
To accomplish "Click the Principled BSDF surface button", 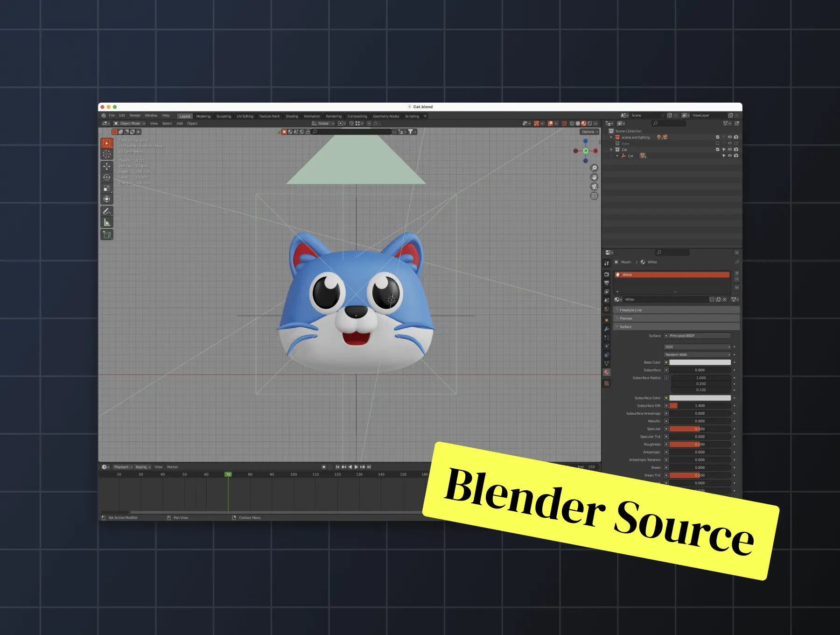I will tap(697, 336).
